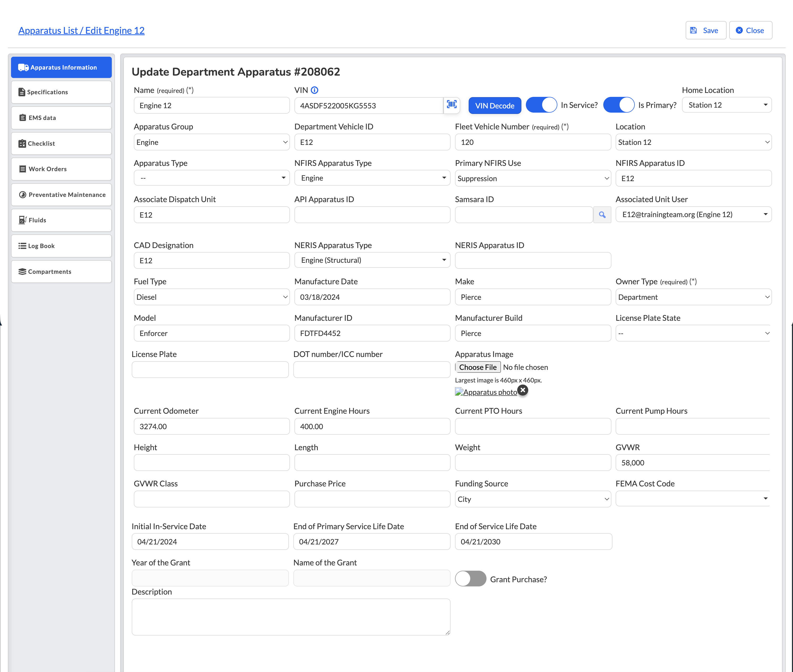Open the Compartments tab
793x672 pixels.
pyautogui.click(x=61, y=272)
